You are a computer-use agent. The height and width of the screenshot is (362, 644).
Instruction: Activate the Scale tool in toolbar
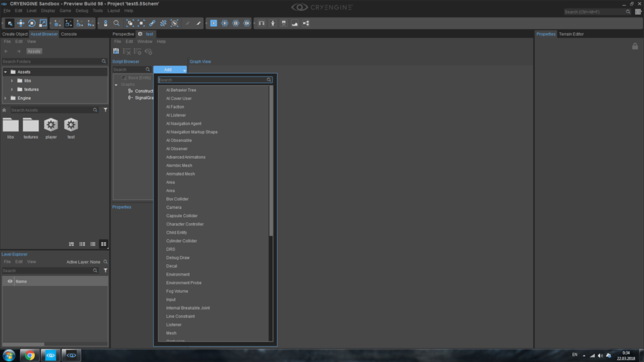(x=43, y=23)
